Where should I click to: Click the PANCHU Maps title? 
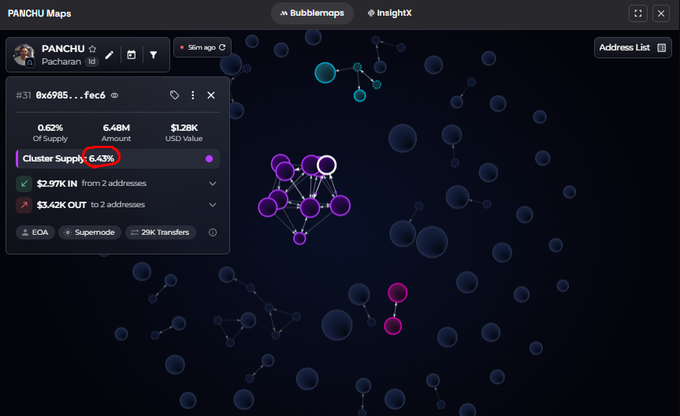click(39, 13)
